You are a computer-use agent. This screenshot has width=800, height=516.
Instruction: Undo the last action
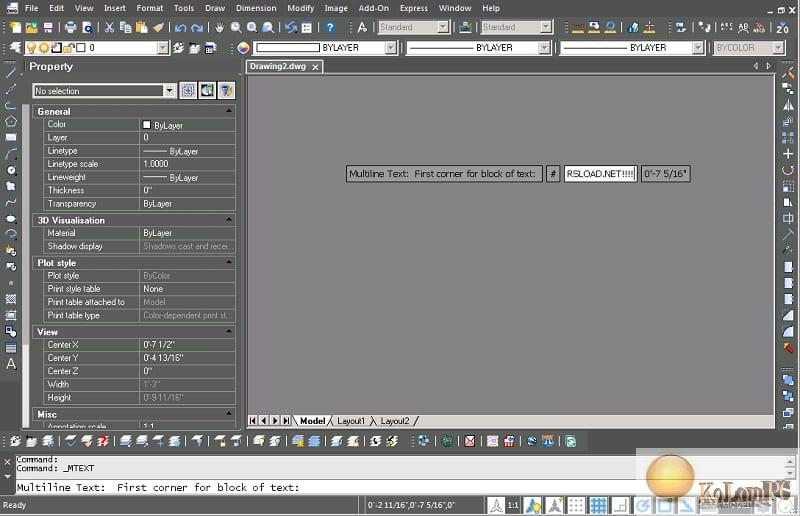point(181,27)
